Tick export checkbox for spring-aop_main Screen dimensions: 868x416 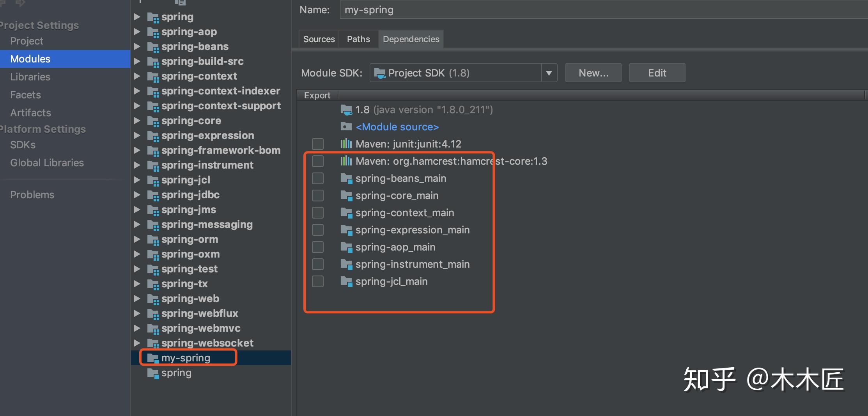point(318,247)
